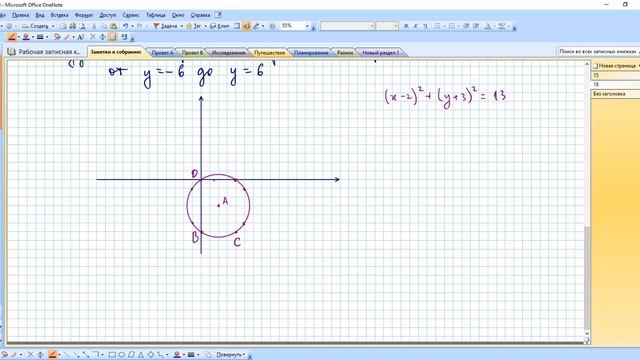Select the lasso tool in top toolbar
Screen dimensions: 640x360
[57, 37]
